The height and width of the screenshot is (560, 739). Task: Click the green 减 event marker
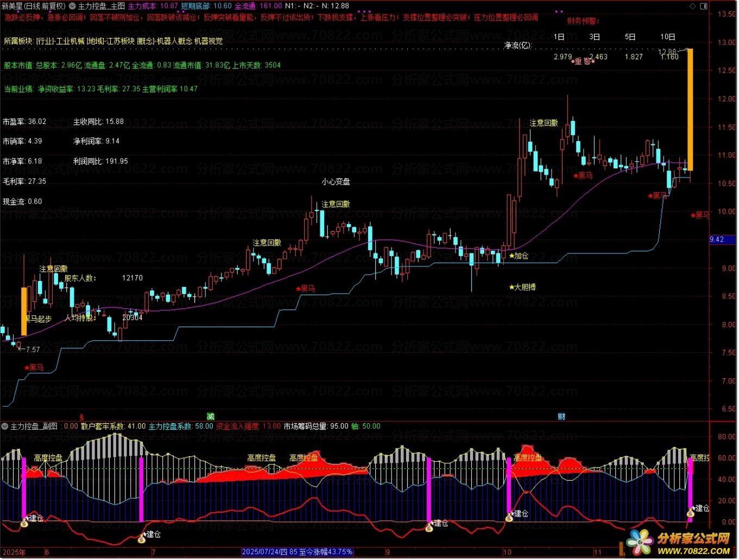pos(211,417)
